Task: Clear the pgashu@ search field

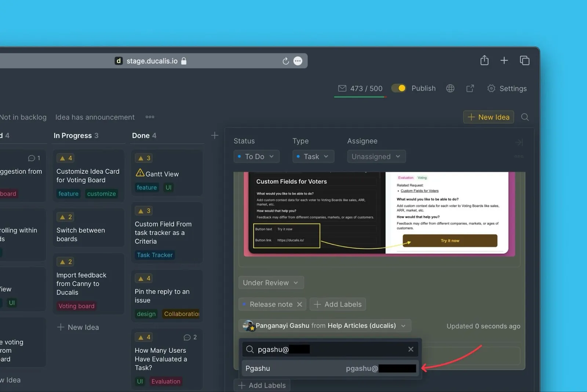Action: 411,349
